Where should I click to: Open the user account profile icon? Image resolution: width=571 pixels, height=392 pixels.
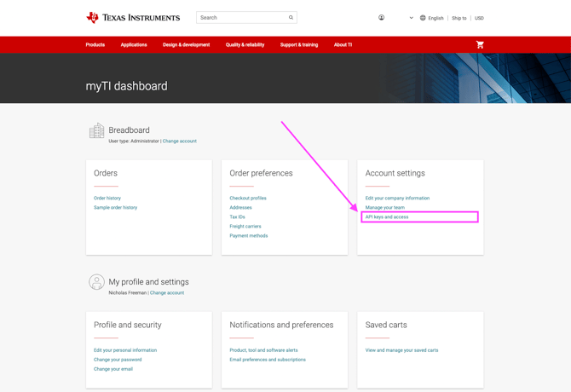pyautogui.click(x=381, y=18)
